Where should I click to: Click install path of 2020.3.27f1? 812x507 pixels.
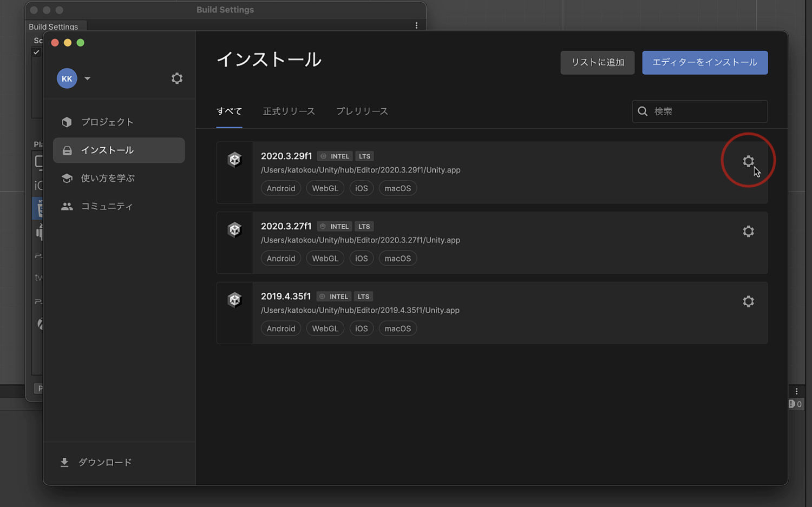(x=361, y=240)
